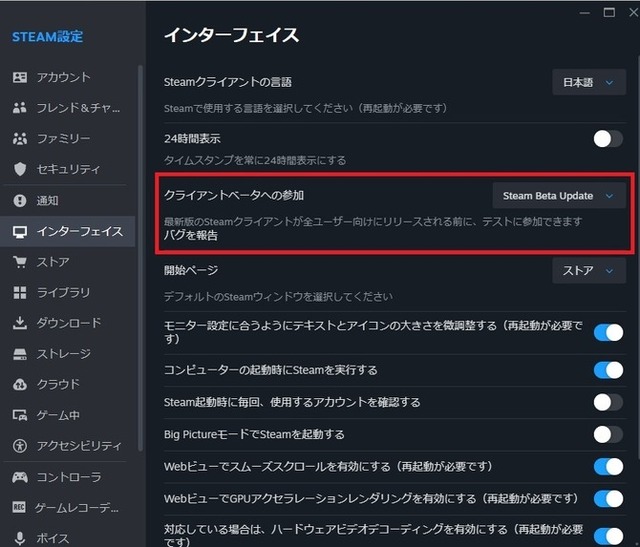Click the Friends & Chat icon
Screen dimensions: 640x547
click(19, 108)
